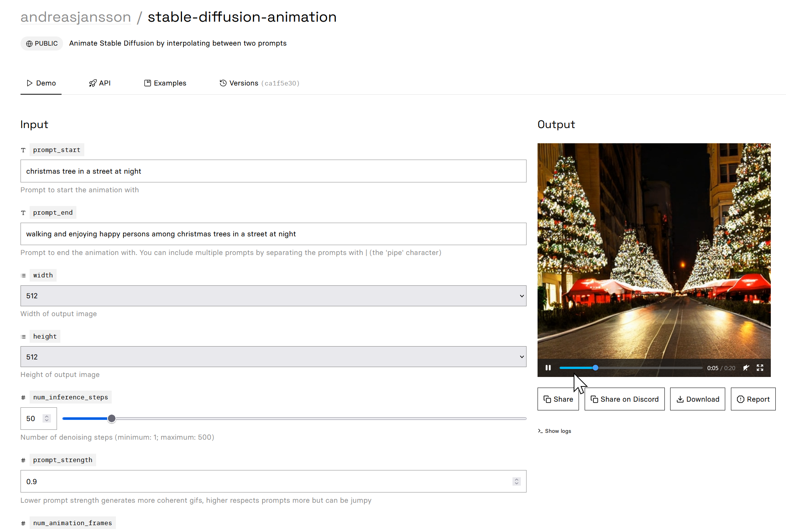Click the num_inference_steps stepper arrows
This screenshot has width=786, height=532.
(x=47, y=418)
